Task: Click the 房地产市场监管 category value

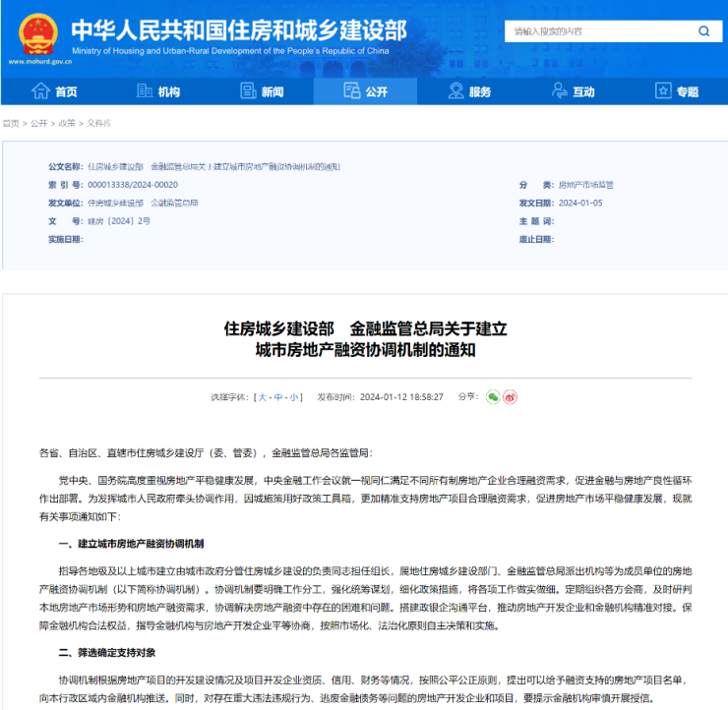Action: tap(586, 185)
